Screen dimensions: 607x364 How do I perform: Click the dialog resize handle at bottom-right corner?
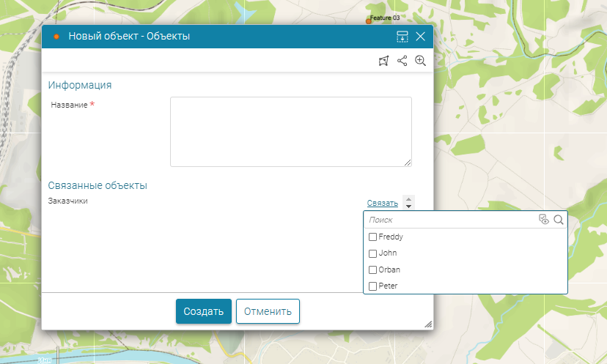[x=427, y=324]
